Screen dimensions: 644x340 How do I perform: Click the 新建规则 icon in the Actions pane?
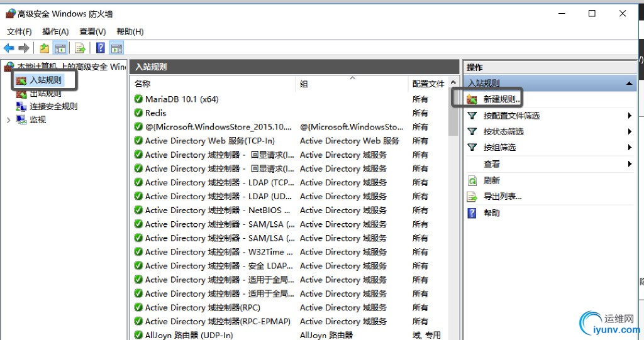(x=472, y=99)
